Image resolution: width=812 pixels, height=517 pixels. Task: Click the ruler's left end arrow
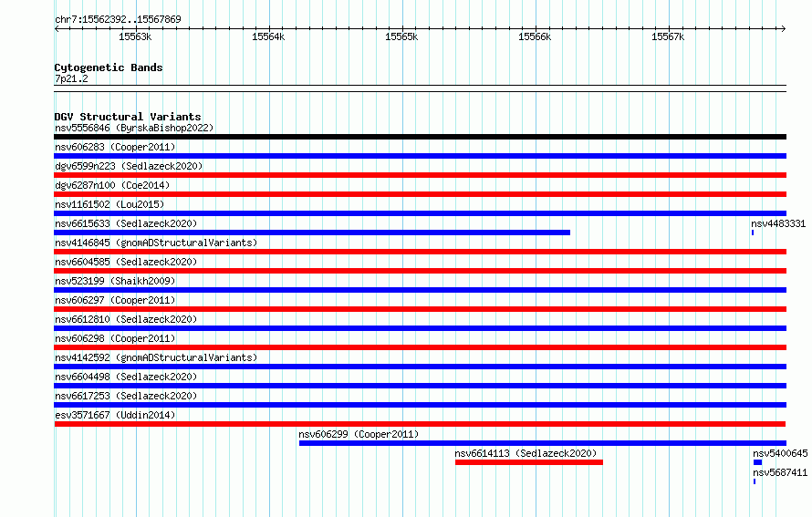[x=57, y=29]
